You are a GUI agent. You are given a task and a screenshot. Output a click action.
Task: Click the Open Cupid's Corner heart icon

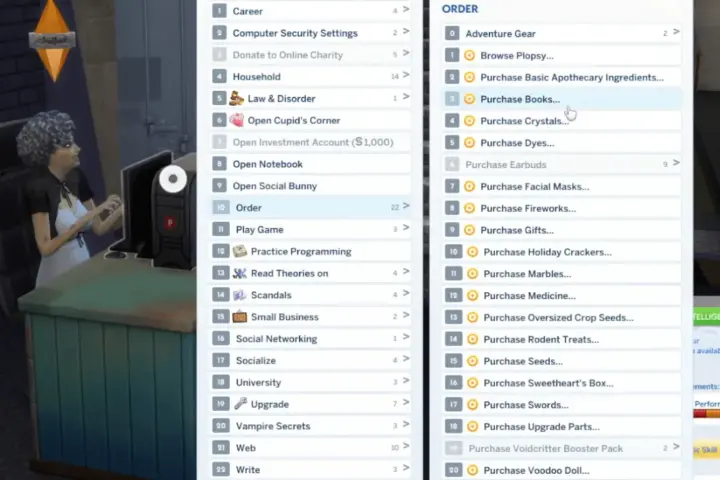pyautogui.click(x=236, y=120)
